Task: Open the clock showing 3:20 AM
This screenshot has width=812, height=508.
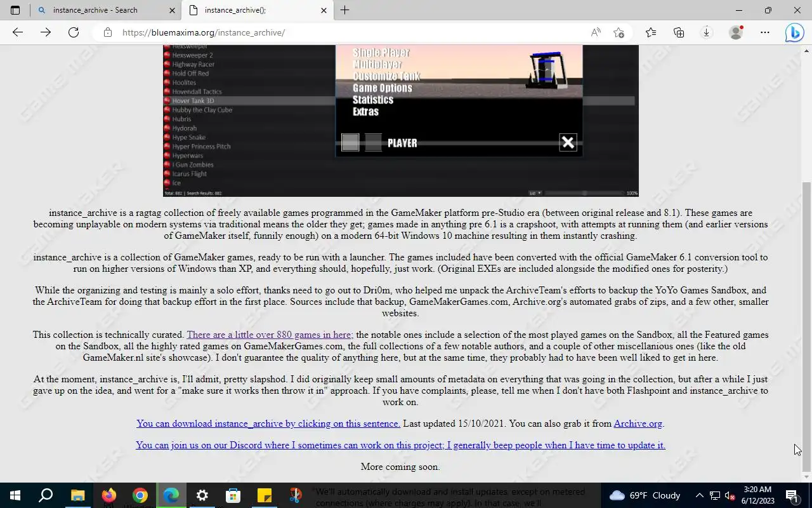Action: click(757, 495)
